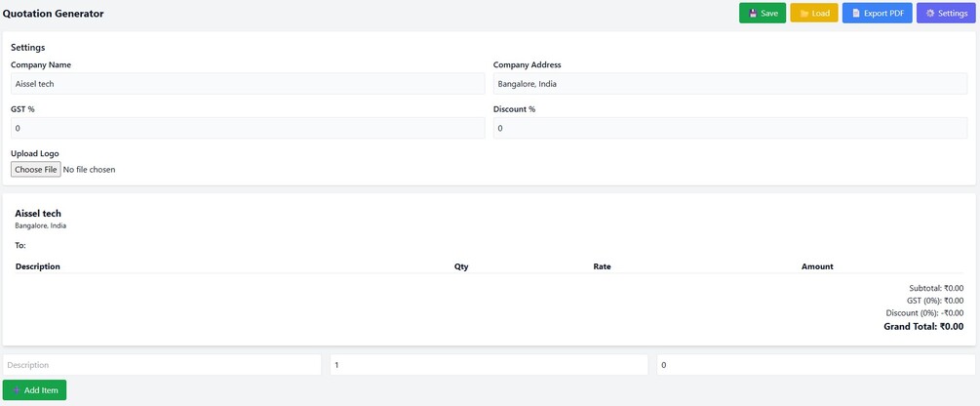Image resolution: width=980 pixels, height=406 pixels.
Task: Click the rate field showing 0
Action: tap(815, 365)
